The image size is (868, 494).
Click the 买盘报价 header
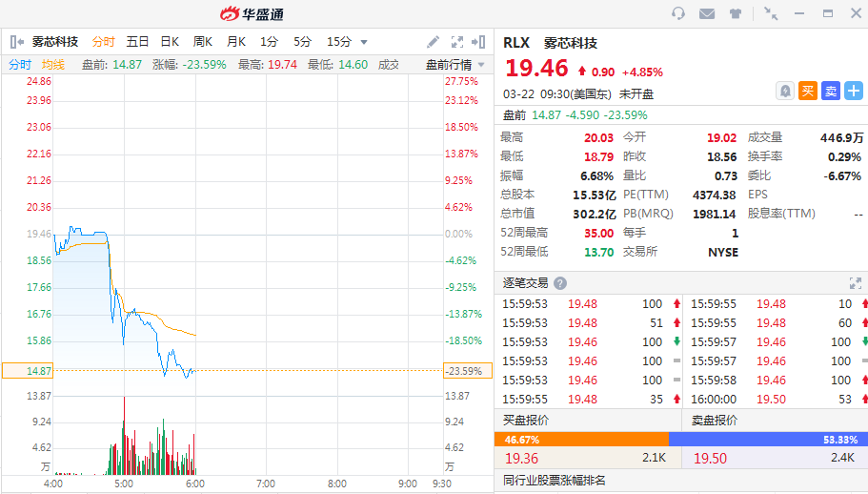click(x=525, y=421)
